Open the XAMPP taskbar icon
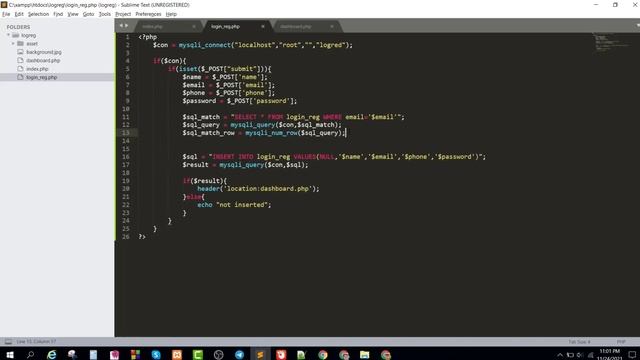 (x=177, y=355)
